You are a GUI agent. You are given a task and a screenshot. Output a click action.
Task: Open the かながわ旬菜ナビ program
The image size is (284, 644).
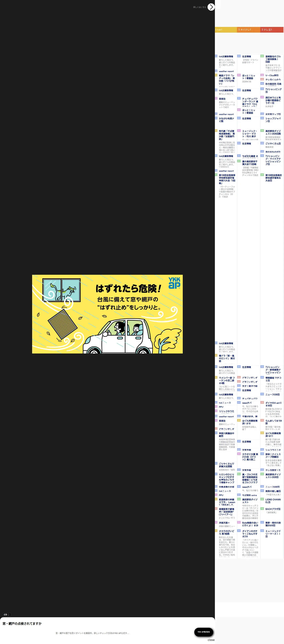coord(227,120)
